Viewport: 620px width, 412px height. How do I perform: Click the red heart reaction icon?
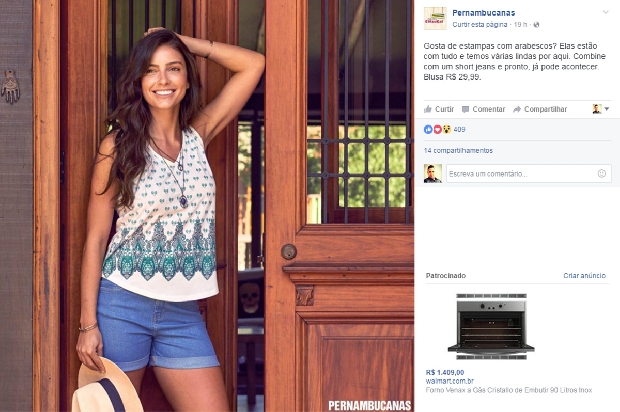pyautogui.click(x=437, y=129)
